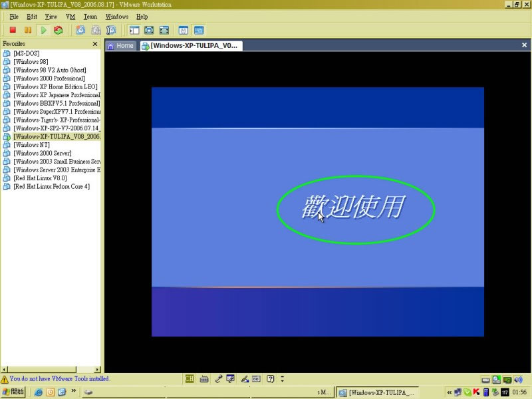
Task: Click the 01:56 system clock
Action: pos(519,392)
